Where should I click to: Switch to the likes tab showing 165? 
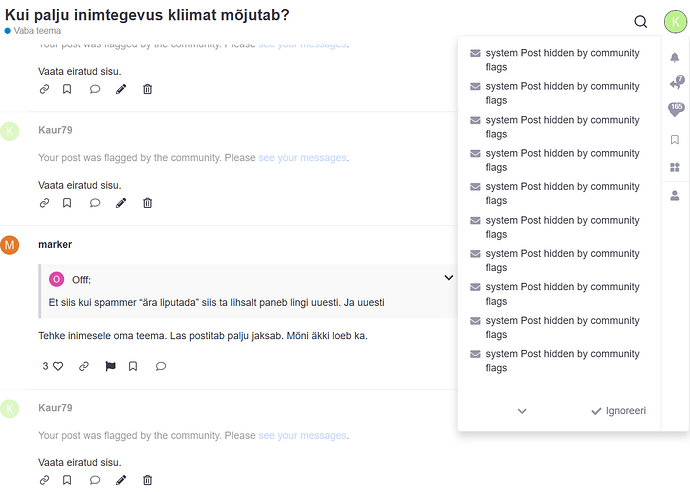click(x=675, y=110)
